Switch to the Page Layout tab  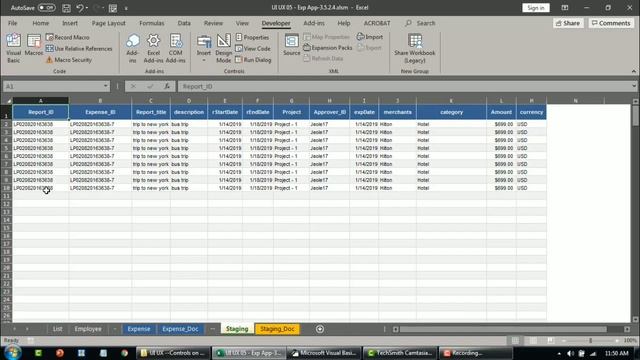click(109, 23)
